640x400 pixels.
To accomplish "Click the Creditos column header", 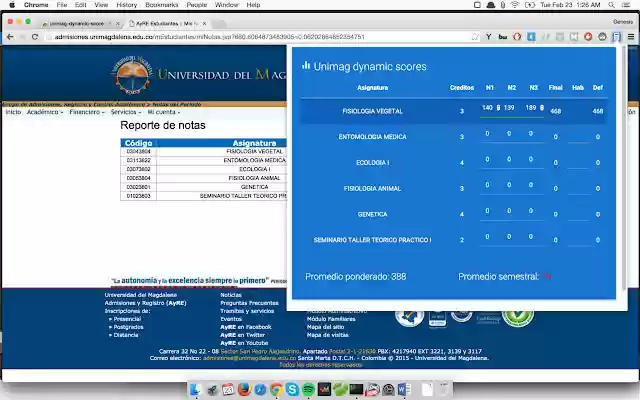I will coord(462,88).
